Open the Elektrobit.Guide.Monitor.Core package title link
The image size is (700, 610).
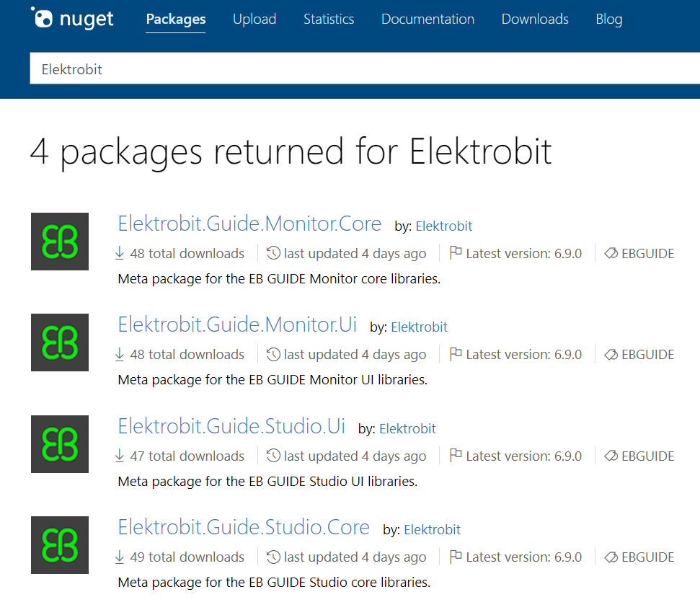[x=249, y=224]
